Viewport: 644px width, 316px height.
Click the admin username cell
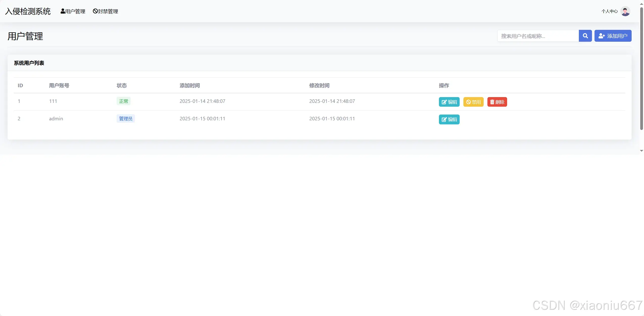click(56, 119)
